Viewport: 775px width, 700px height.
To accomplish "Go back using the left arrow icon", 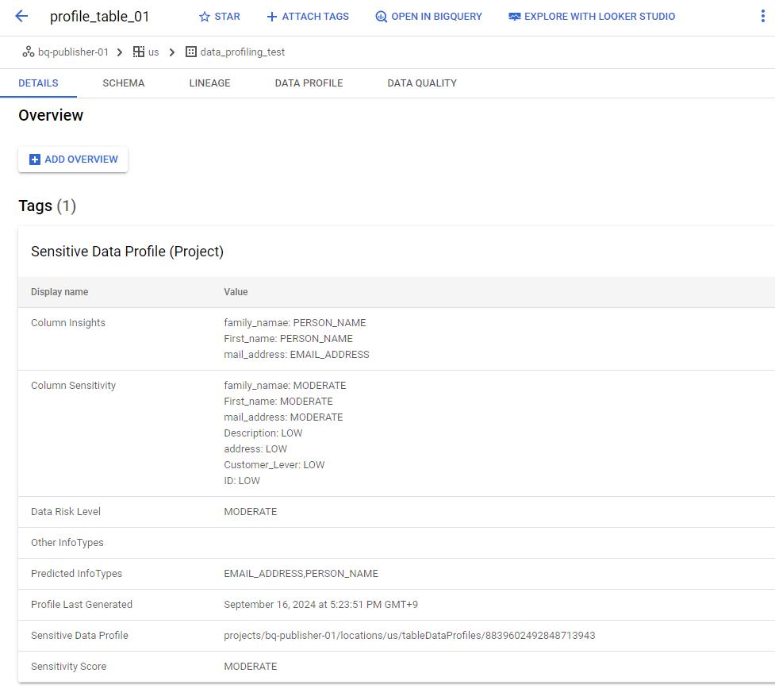I will [21, 17].
